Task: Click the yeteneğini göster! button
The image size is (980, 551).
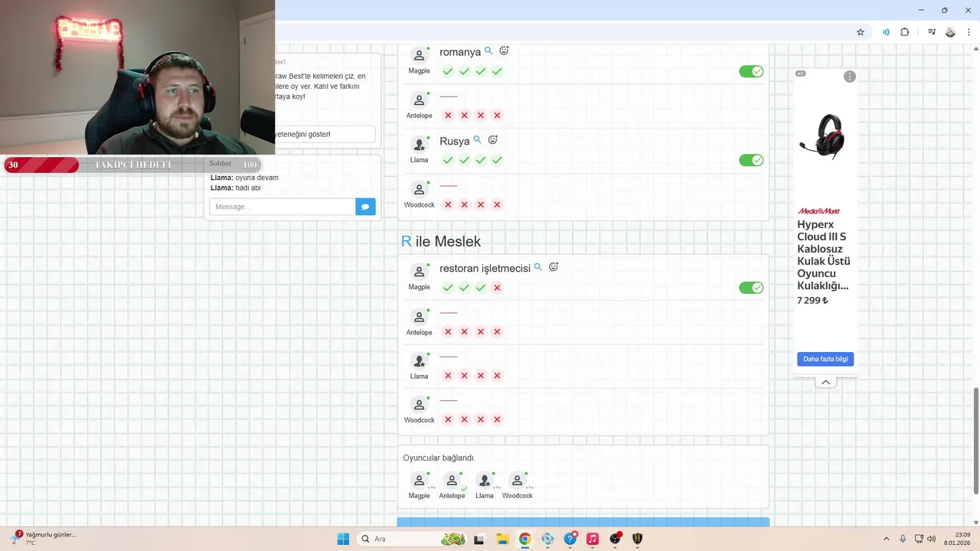Action: pyautogui.click(x=325, y=134)
